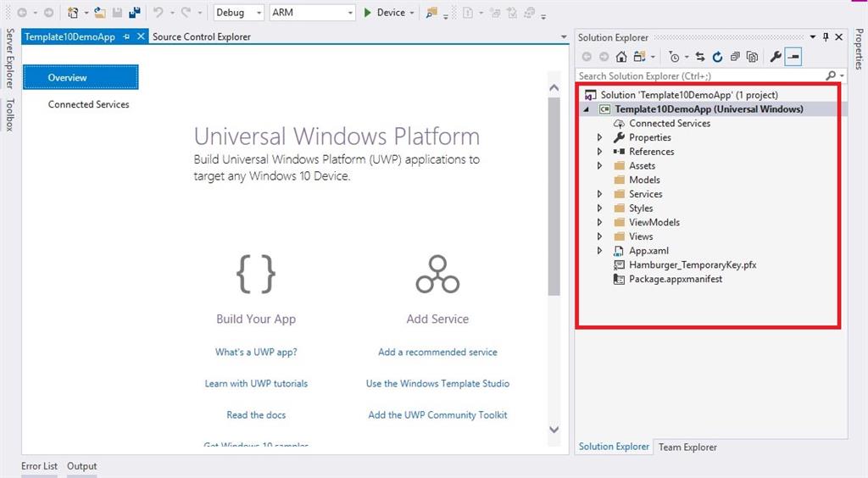This screenshot has width=868, height=478.
Task: Select Package.appxmanifest in Solution Explorer
Action: pos(676,279)
